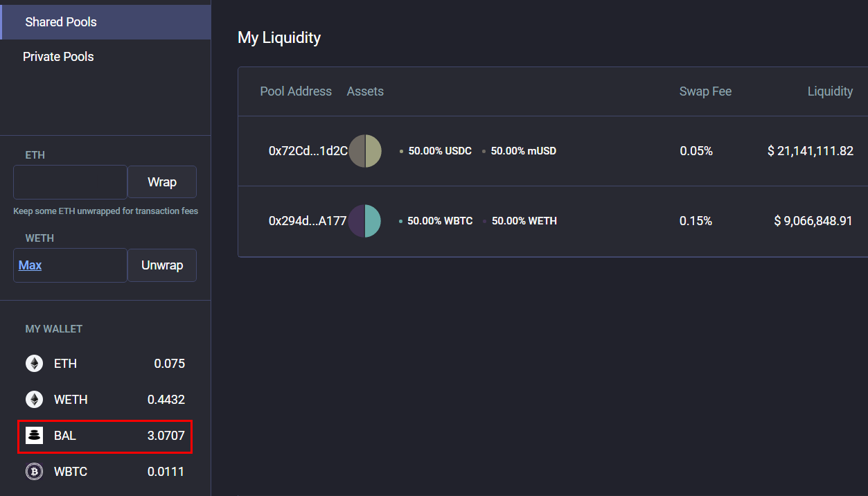Click the WETH token icon in wallet

point(34,400)
